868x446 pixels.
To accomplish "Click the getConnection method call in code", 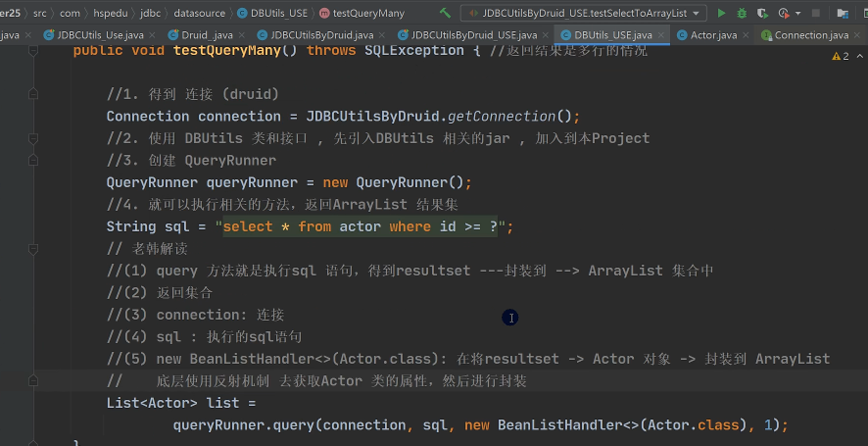I will point(502,117).
